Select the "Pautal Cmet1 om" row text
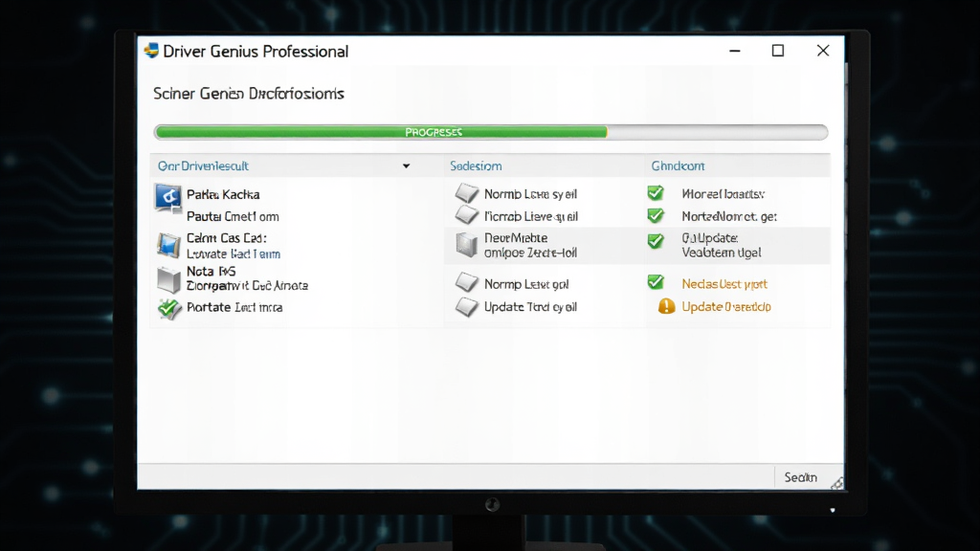 tap(233, 217)
